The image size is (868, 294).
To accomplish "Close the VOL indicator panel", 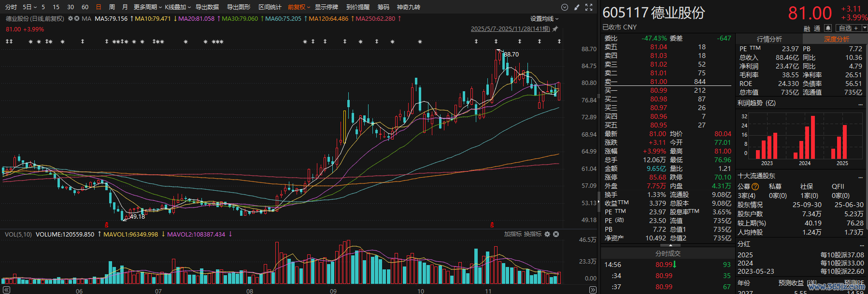I will [x=556, y=234].
